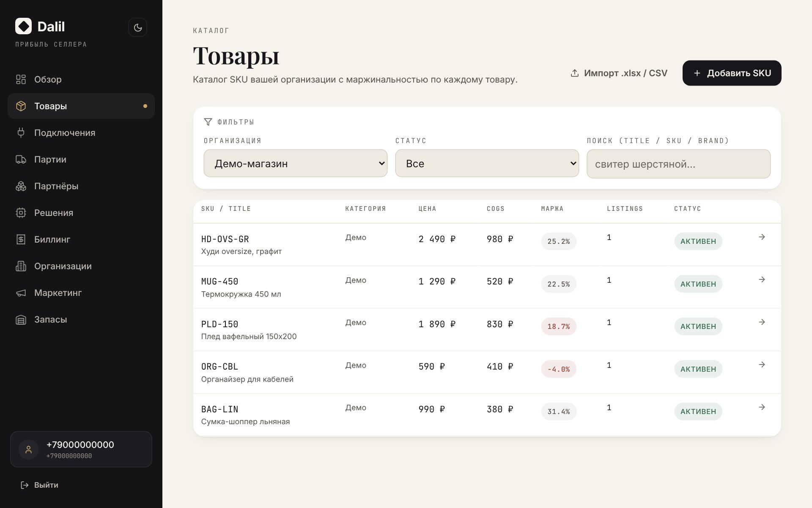Open the ORG-CBL row arrow
Screen dimensions: 812x508
coord(762,365)
